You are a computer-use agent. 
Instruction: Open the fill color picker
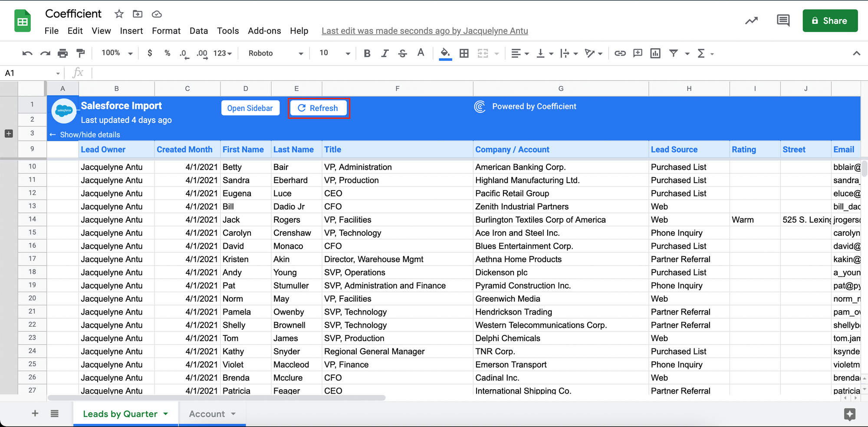tap(445, 53)
